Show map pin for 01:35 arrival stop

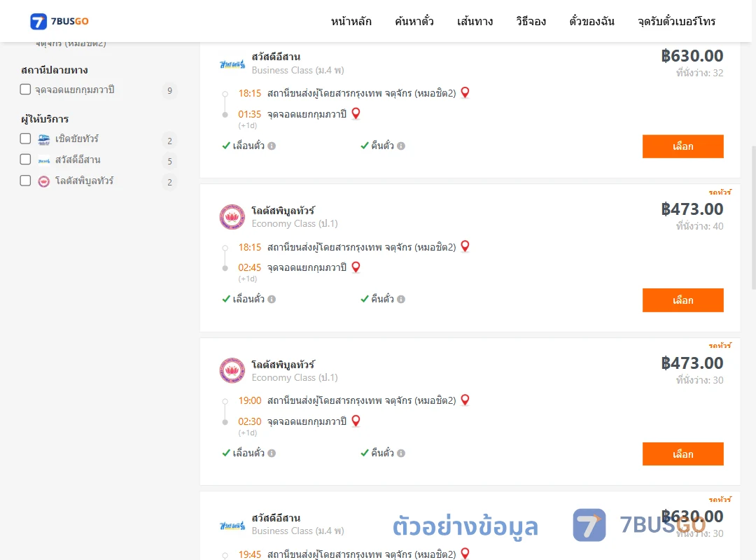pyautogui.click(x=356, y=113)
